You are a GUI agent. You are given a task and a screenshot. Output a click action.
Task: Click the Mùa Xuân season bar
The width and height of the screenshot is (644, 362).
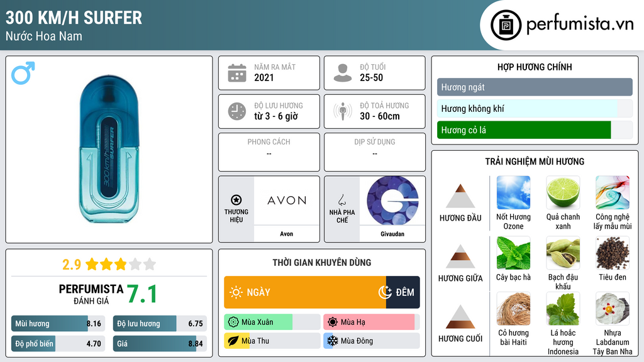[x=272, y=322]
